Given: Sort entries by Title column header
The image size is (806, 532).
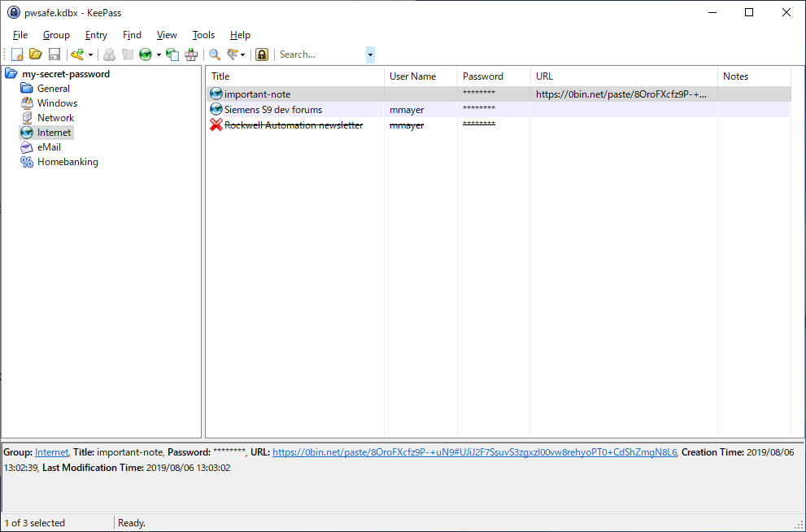Looking at the screenshot, I should pyautogui.click(x=296, y=76).
